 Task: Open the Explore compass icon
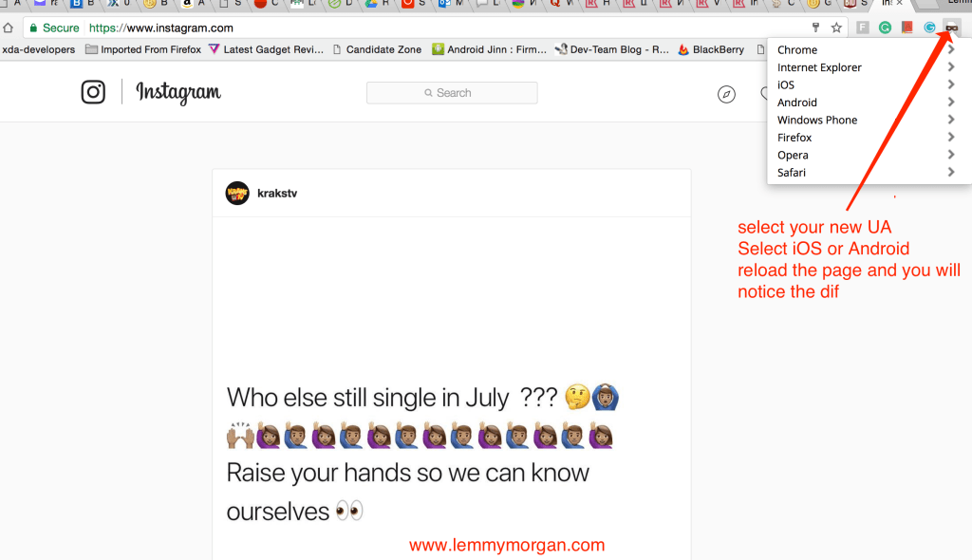click(x=726, y=94)
